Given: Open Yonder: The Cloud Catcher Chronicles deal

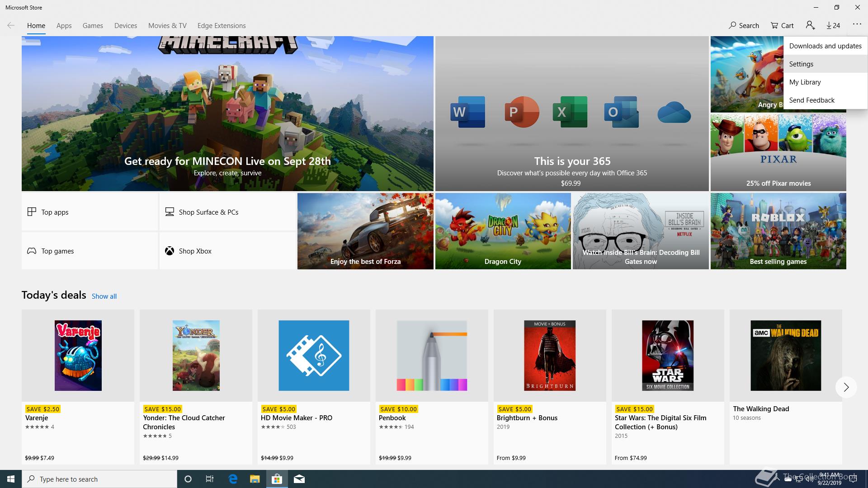Looking at the screenshot, I should [196, 387].
